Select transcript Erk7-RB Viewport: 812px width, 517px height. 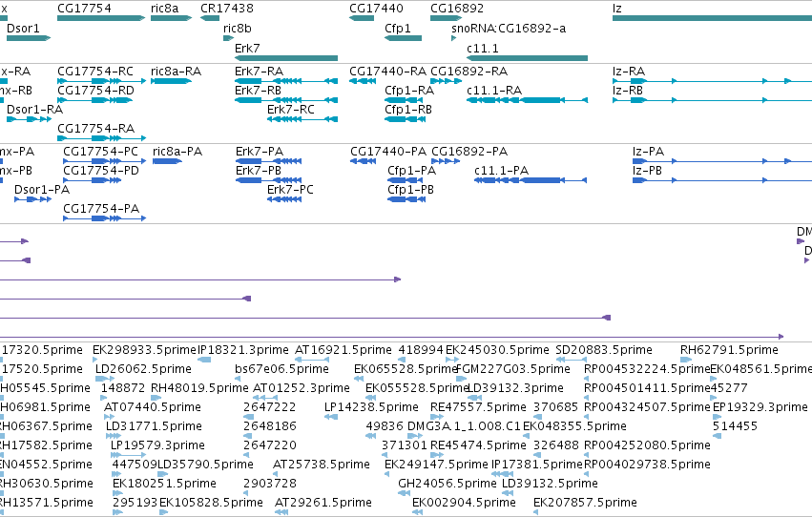pyautogui.click(x=286, y=100)
